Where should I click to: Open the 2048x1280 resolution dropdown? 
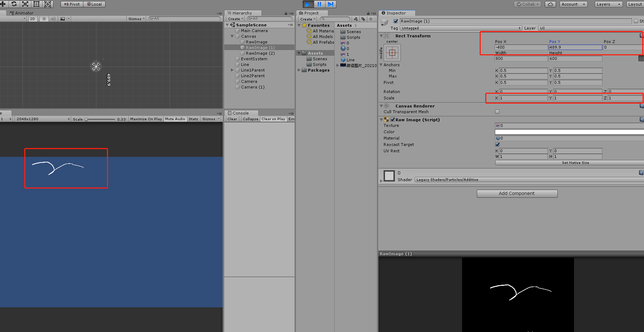click(x=43, y=119)
